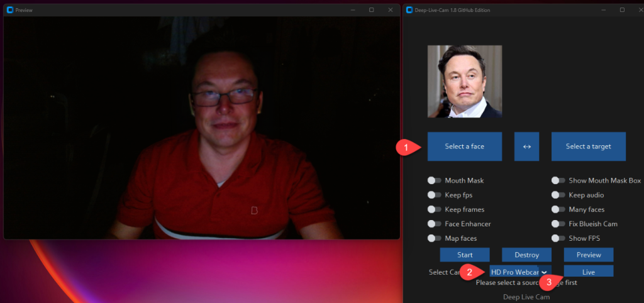
Task: Open the Preview button in Deep-Live-Cam
Action: pyautogui.click(x=589, y=255)
